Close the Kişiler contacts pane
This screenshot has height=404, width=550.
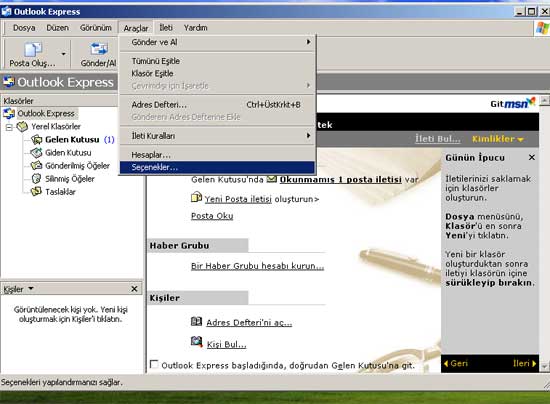[134, 289]
